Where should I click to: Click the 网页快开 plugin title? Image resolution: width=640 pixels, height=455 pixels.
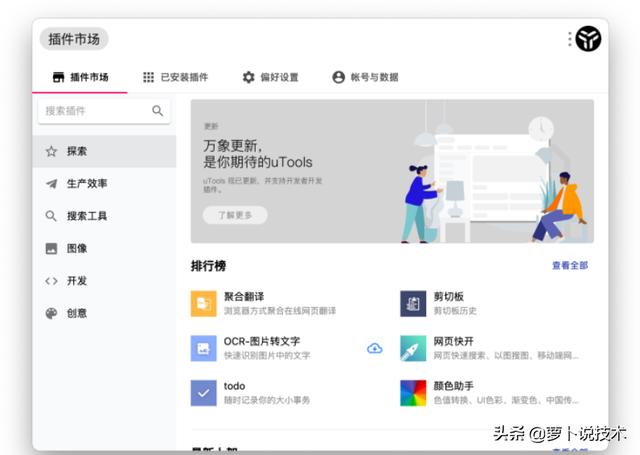[453, 341]
